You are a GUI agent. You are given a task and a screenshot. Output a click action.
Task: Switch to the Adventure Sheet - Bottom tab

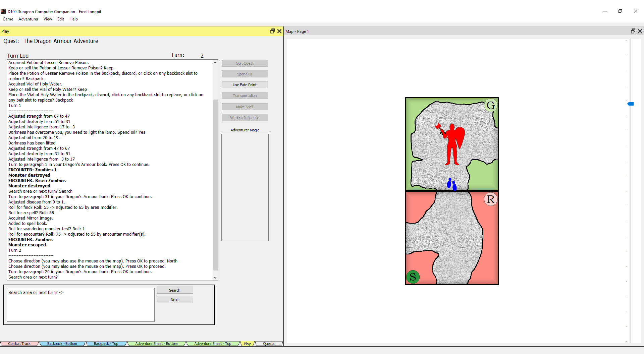coord(157,344)
